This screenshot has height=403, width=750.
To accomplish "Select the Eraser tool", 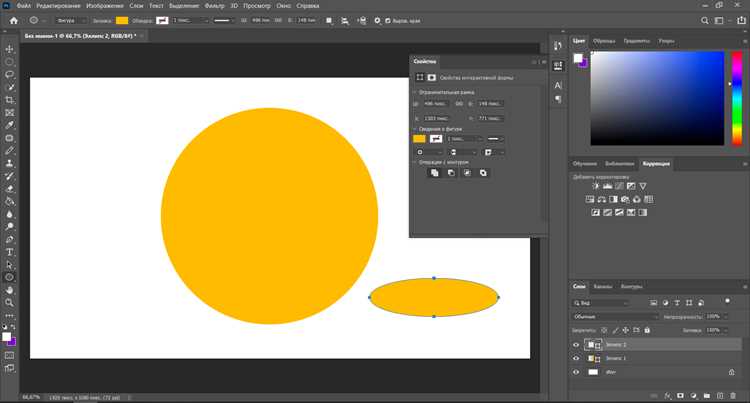I will pos(10,188).
